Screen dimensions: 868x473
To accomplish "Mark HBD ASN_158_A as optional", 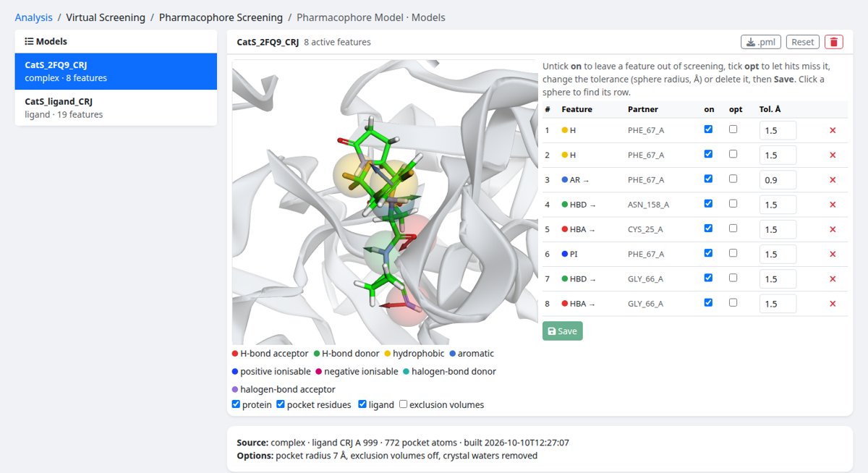I will click(x=733, y=203).
